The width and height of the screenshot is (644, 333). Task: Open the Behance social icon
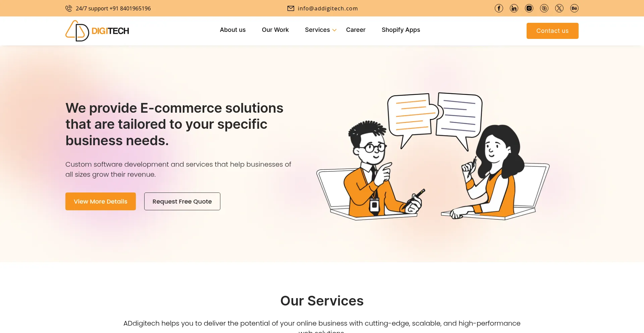click(574, 8)
